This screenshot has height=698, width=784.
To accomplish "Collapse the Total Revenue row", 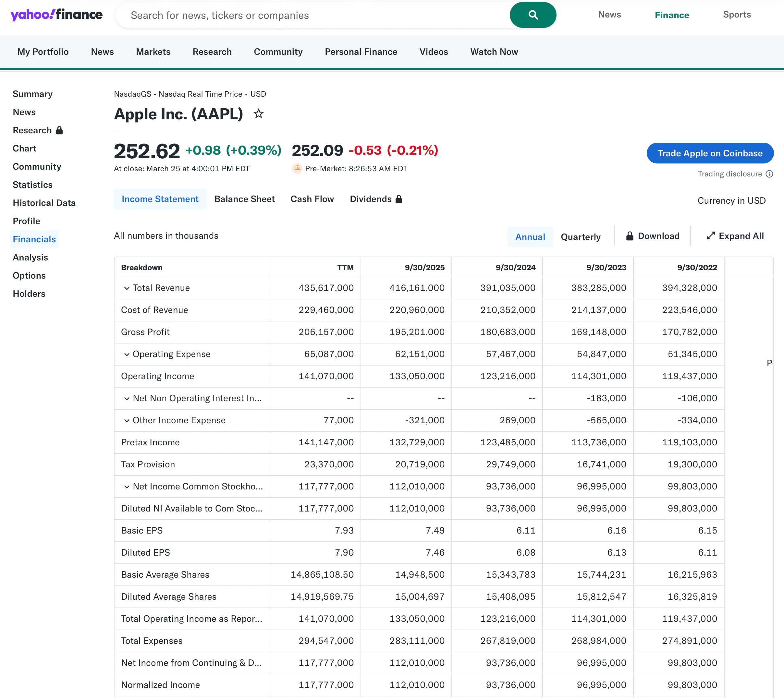I will (x=126, y=288).
